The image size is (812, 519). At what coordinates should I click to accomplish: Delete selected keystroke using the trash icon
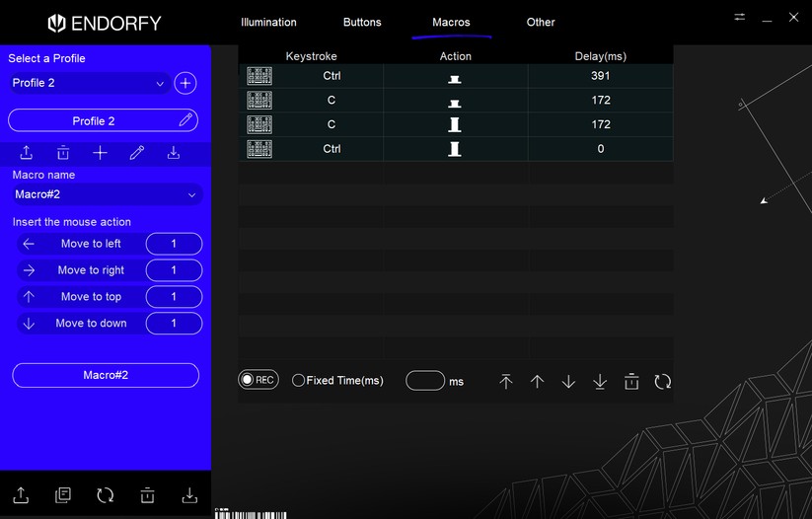pos(631,382)
